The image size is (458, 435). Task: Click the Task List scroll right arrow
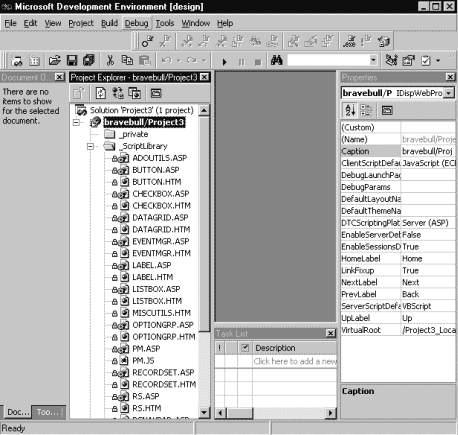[x=330, y=413]
